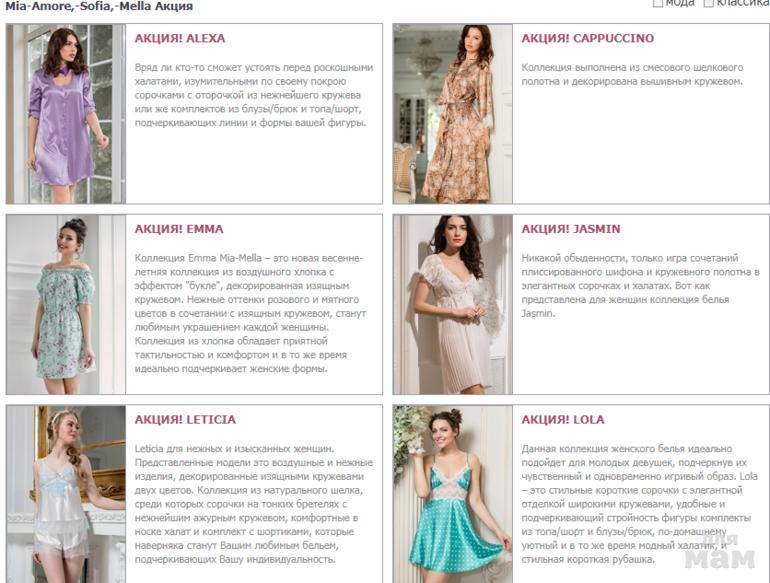Follow the 'АКЦИЯ! LETICIA' heading link
Viewport: 770px width, 583px height.
185,419
